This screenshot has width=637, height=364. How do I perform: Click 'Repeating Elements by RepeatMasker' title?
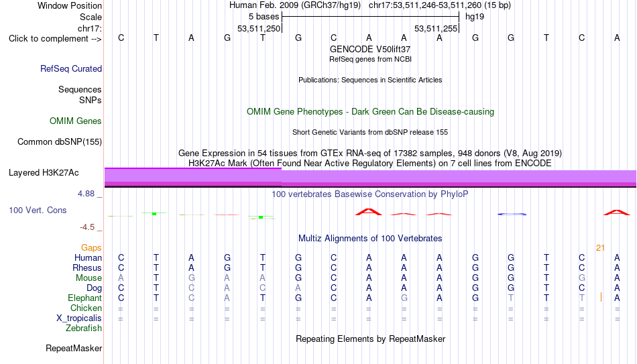pos(370,339)
